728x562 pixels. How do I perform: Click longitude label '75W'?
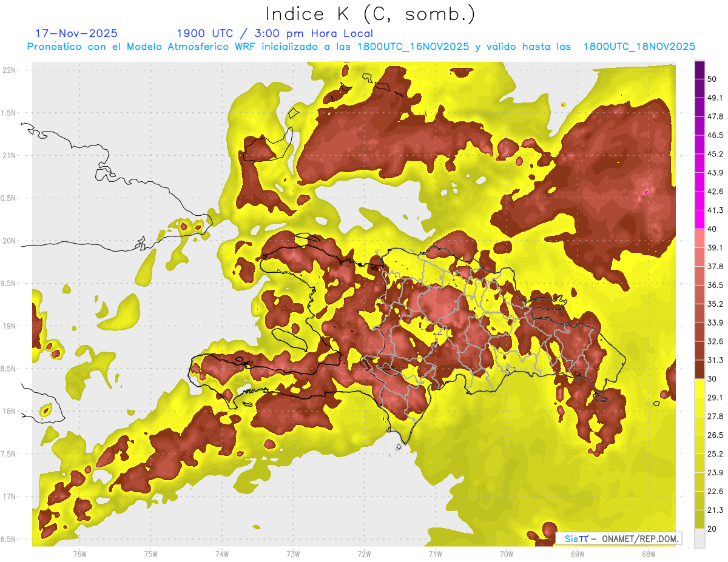[x=150, y=554]
